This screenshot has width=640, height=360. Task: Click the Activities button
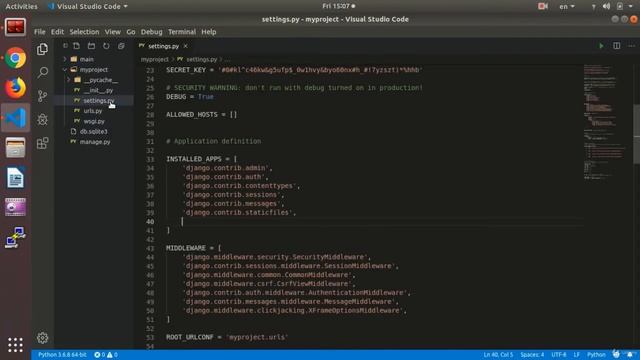tap(21, 6)
